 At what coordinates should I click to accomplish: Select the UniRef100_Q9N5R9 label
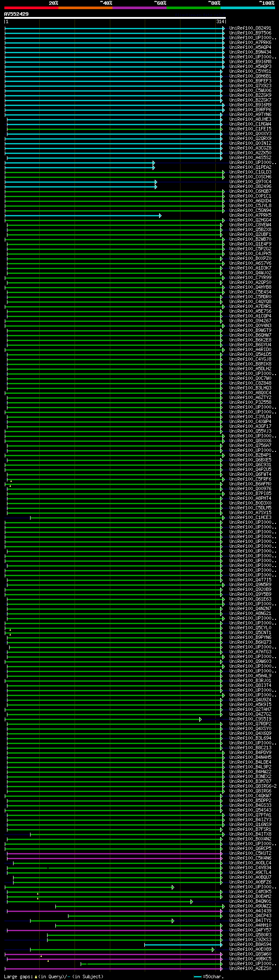(250, 585)
